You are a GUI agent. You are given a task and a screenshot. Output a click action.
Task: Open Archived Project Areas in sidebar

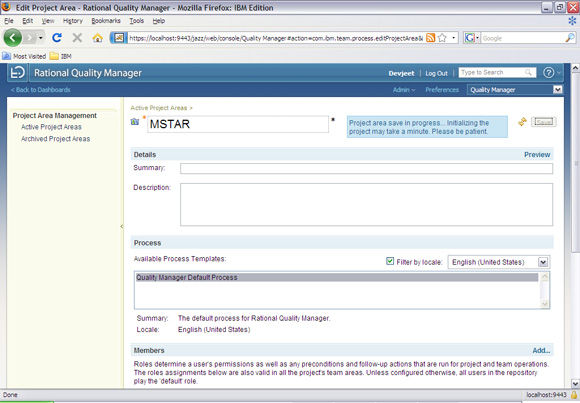(x=55, y=139)
